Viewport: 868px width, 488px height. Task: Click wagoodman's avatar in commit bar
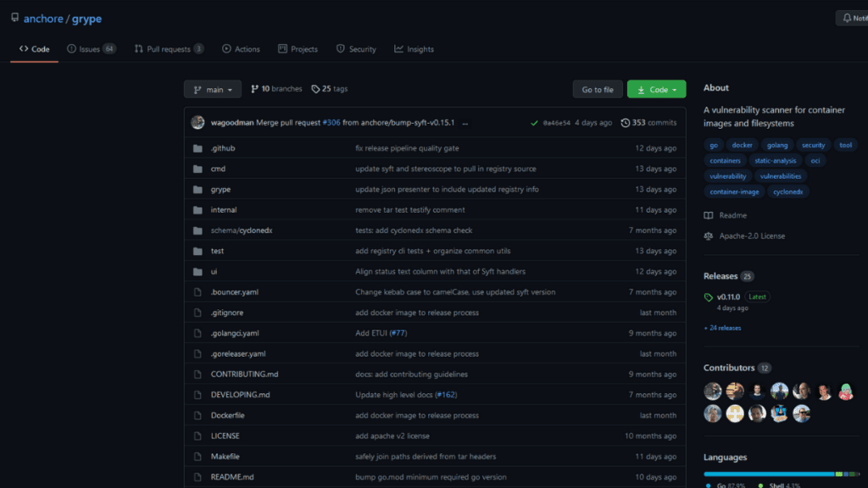[x=198, y=122]
